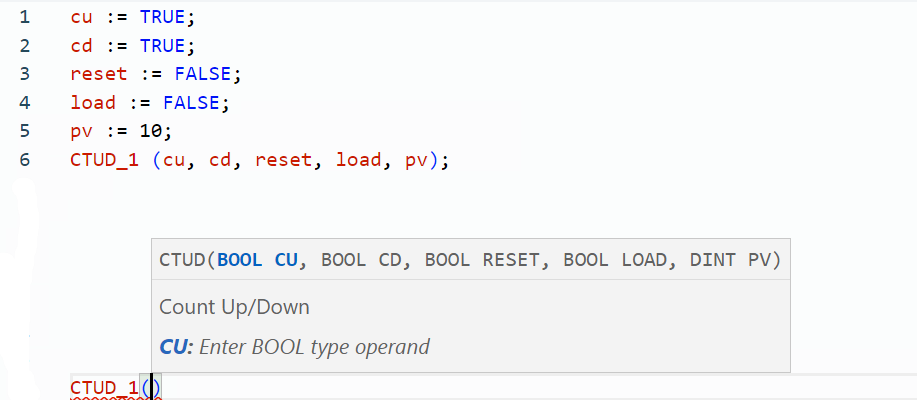Image resolution: width=917 pixels, height=400 pixels.
Task: Click highlighted BOOL CU parameter in tooltip
Action: click(x=257, y=260)
